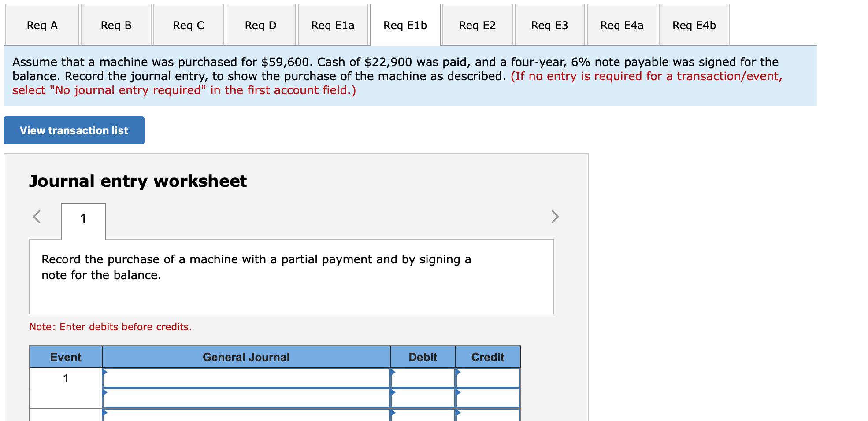Viewport: 868px width, 421px height.
Task: Select the Req E2 tab
Action: [x=477, y=25]
